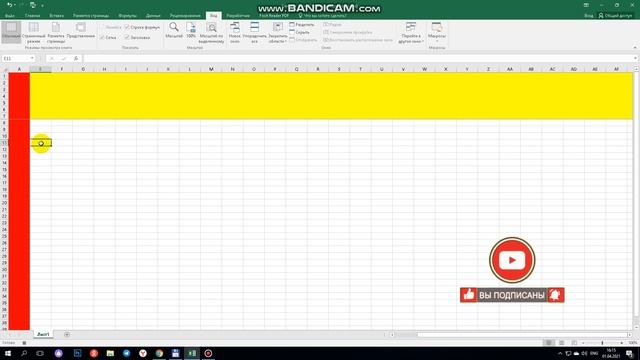Open the Foxit Reader PDF tab

(x=274, y=16)
